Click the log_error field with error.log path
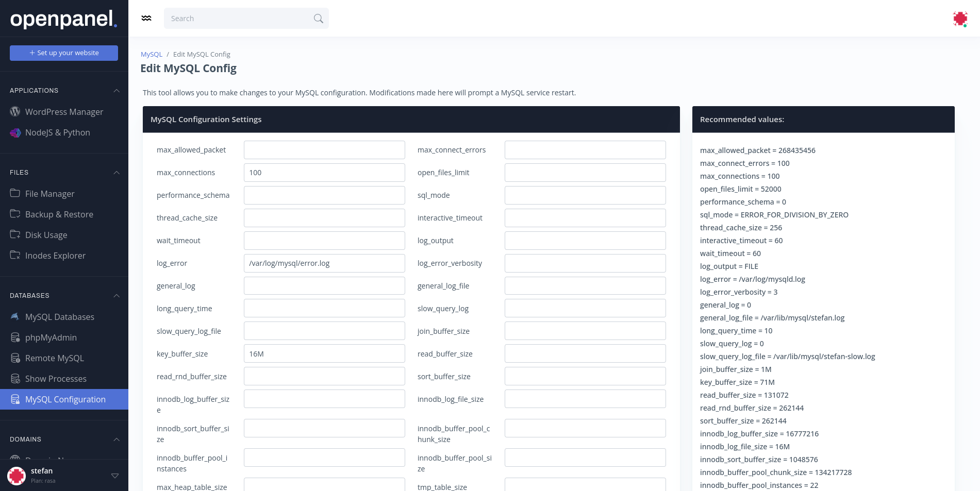 pyautogui.click(x=324, y=263)
